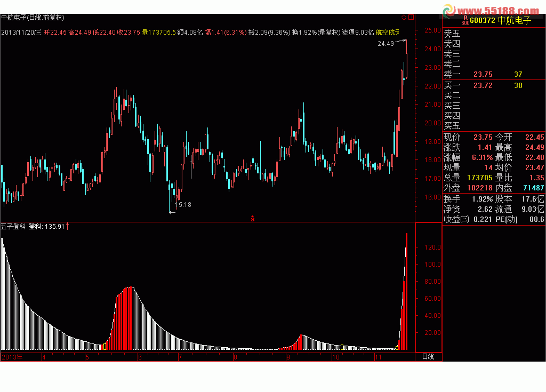Click the R300 margin-trading badge
This screenshot has height=392, width=546.
[x=465, y=20]
